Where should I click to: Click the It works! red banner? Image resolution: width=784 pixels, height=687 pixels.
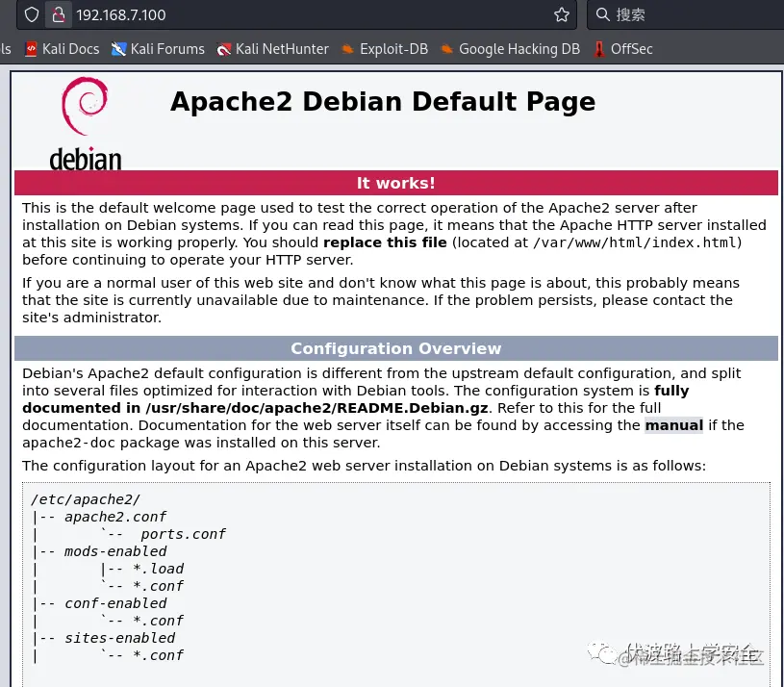(396, 183)
